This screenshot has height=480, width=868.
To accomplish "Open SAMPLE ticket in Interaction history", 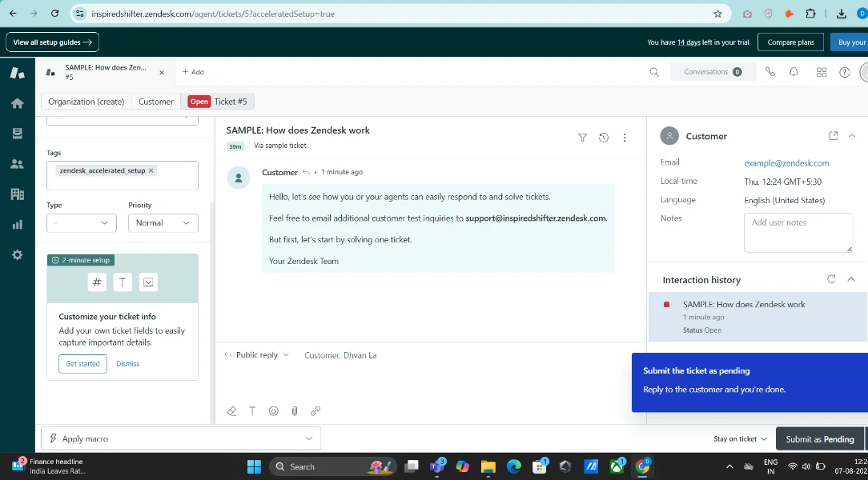I will pos(757,317).
